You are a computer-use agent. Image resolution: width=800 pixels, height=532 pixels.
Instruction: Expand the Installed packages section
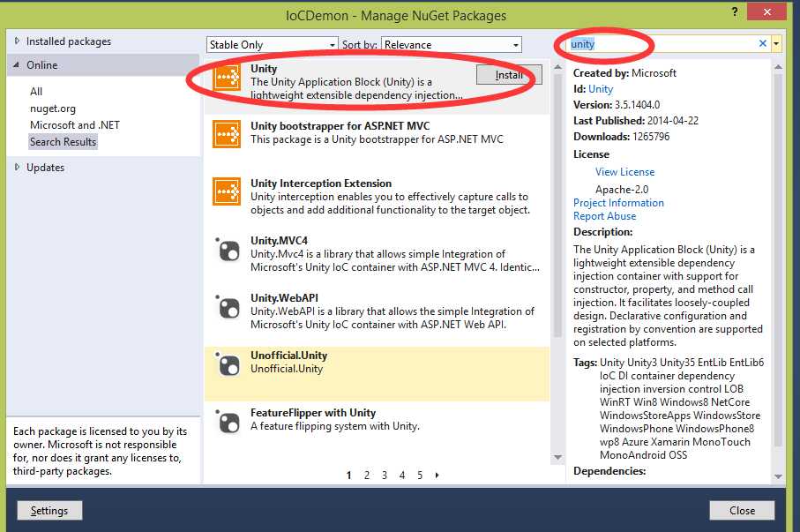coord(17,41)
